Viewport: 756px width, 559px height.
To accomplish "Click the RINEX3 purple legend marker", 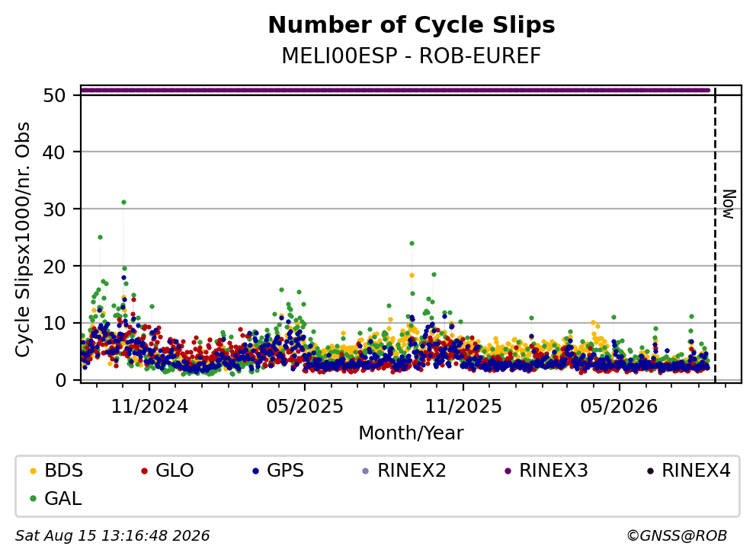I will click(x=508, y=471).
